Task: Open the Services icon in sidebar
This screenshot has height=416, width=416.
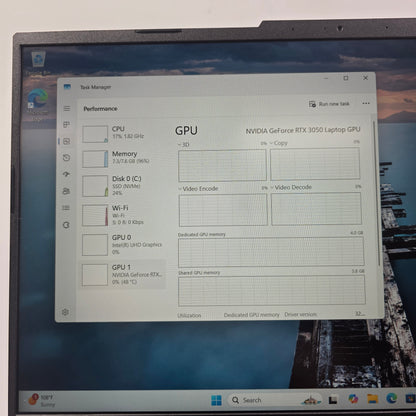Action: [66, 225]
